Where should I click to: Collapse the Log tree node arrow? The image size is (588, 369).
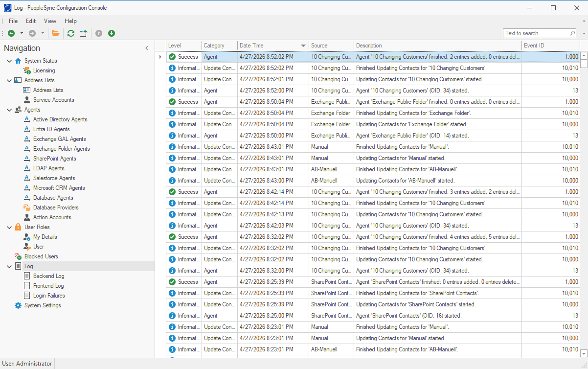pos(9,266)
